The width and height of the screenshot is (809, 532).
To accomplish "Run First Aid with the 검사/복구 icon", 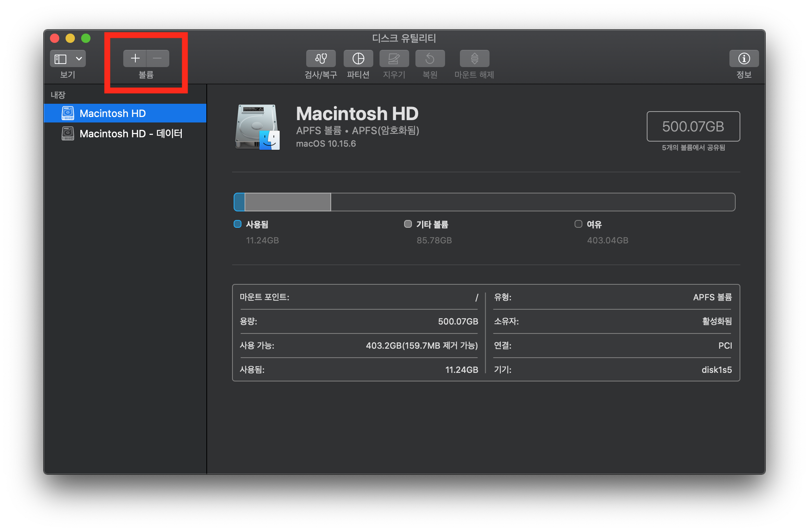I will (321, 59).
